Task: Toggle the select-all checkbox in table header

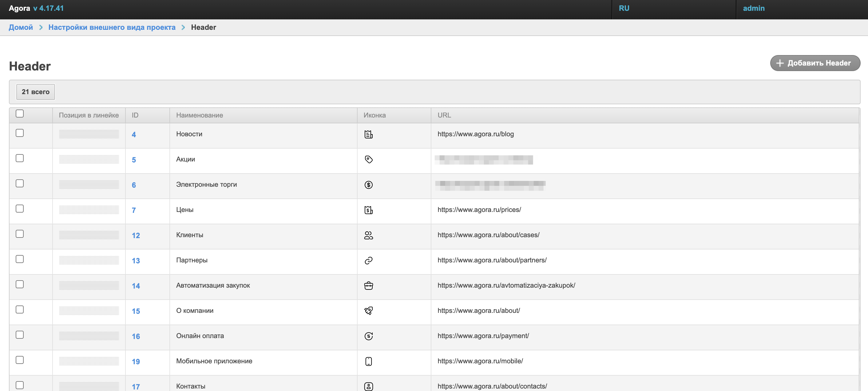Action: (x=20, y=114)
